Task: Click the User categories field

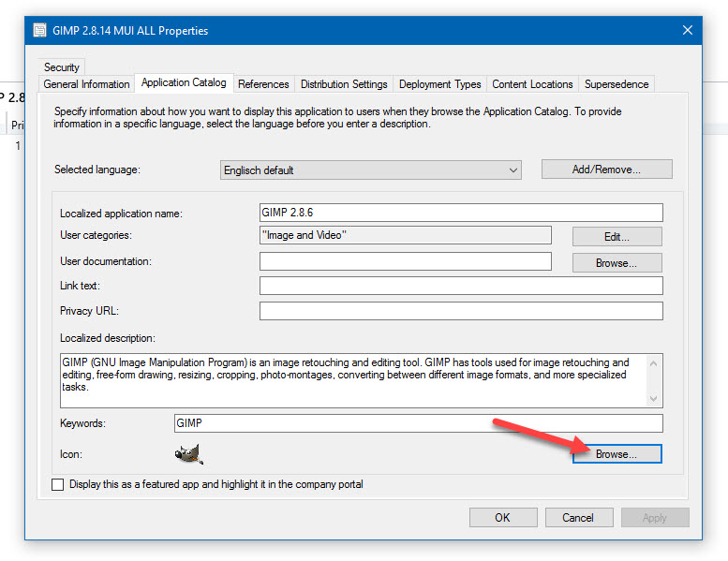Action: 406,235
